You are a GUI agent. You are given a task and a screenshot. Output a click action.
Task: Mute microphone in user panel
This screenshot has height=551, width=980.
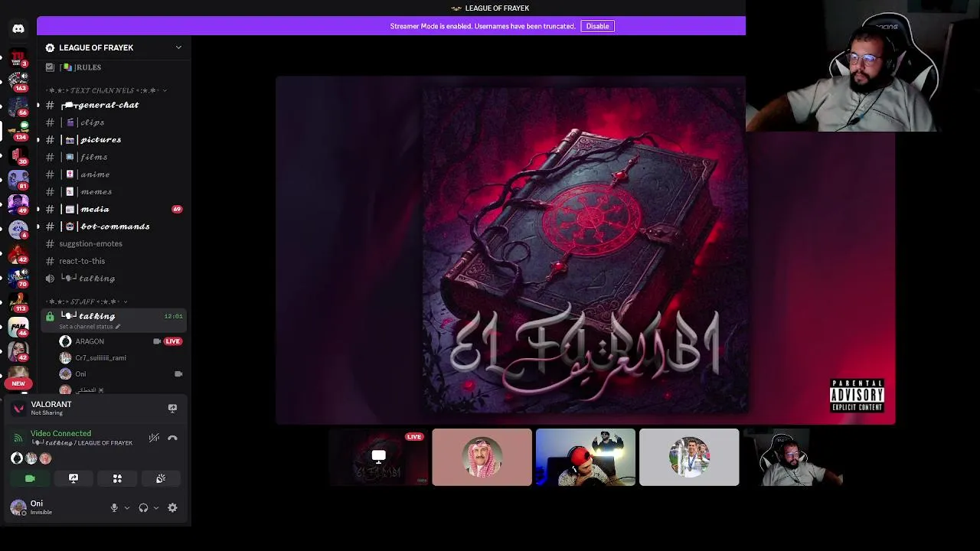click(x=114, y=507)
